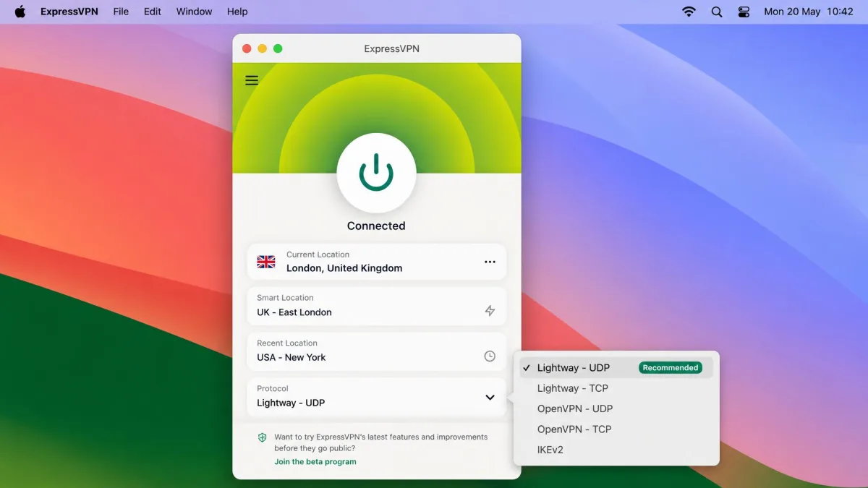This screenshot has height=488, width=868.
Task: Connect to UK - East London smart location
Action: (377, 307)
